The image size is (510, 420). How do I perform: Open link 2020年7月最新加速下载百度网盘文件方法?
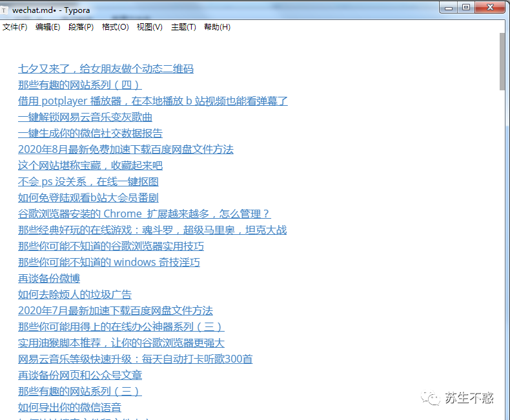(116, 311)
